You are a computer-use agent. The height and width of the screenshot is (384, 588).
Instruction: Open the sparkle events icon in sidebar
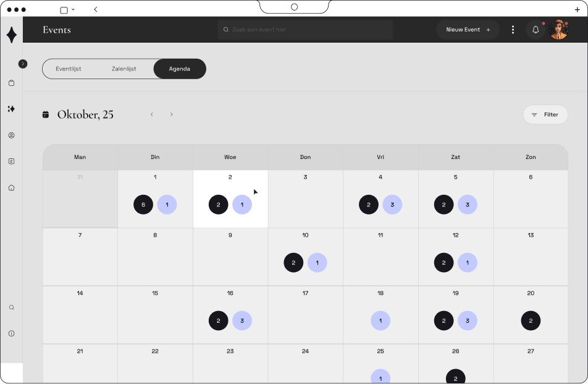coord(11,109)
